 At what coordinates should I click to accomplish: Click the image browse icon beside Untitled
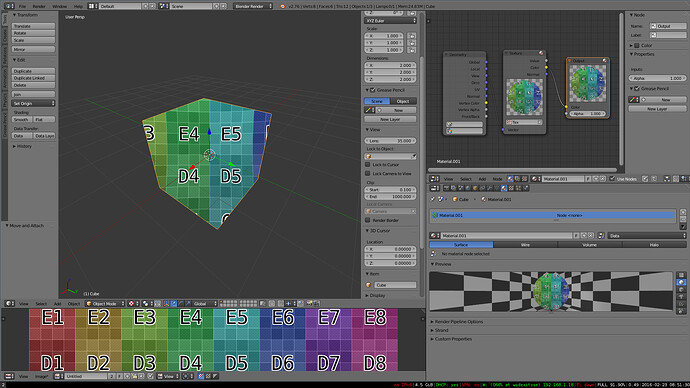point(59,376)
